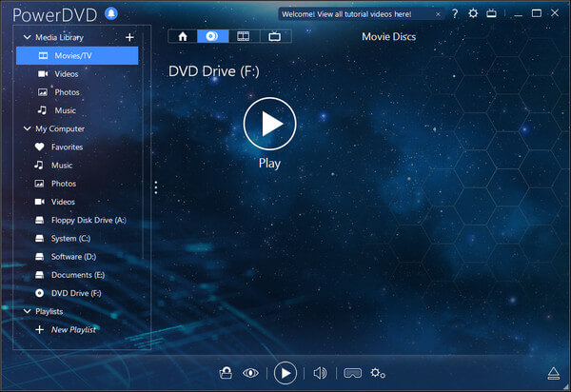Screen dimensions: 571x392
Task: Dismiss the welcome tutorial banner
Action: tap(438, 14)
